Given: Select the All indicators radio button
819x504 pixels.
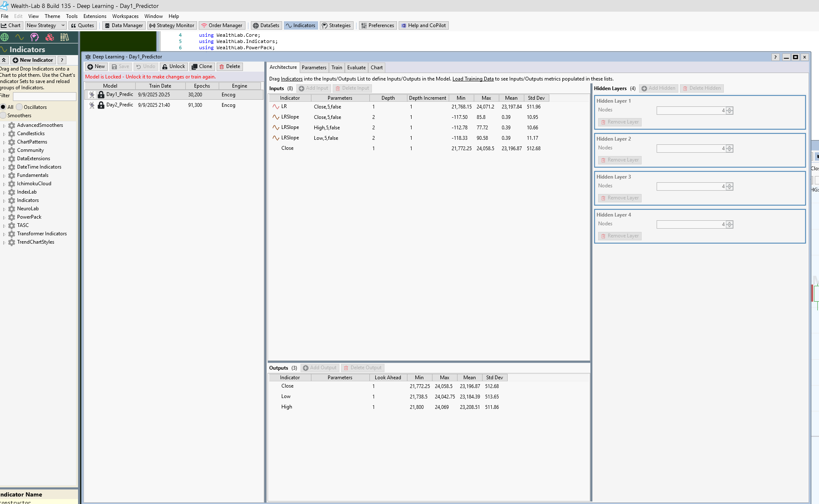Looking at the screenshot, I should [3, 107].
